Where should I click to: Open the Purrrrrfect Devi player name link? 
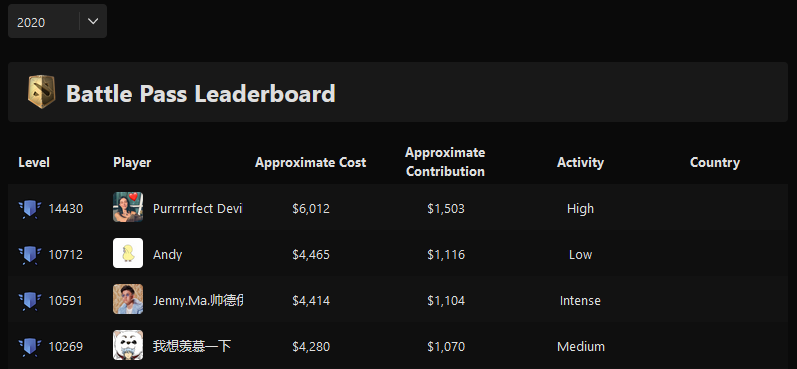pyautogui.click(x=198, y=209)
